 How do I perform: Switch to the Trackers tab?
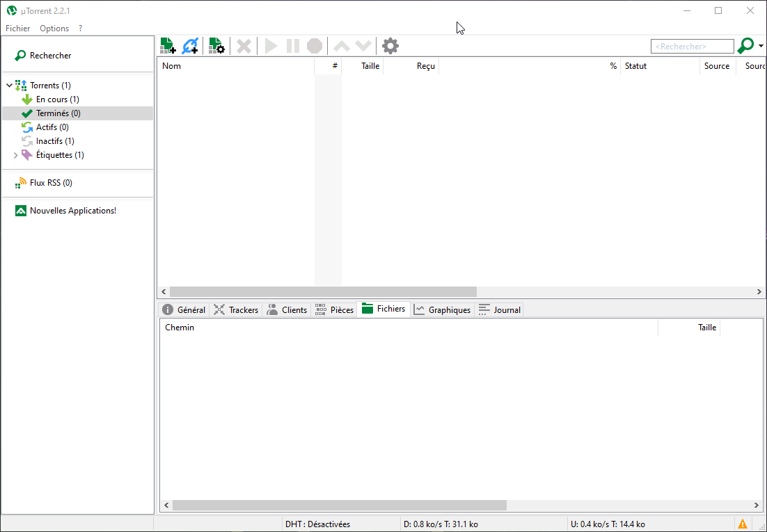236,309
